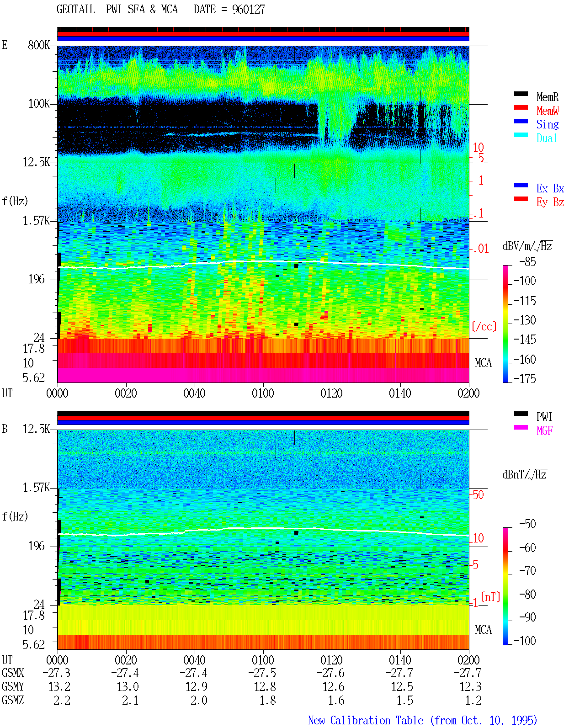The image size is (585, 728).
Task: Click the GSMZ value 2.2
Action: tap(62, 701)
